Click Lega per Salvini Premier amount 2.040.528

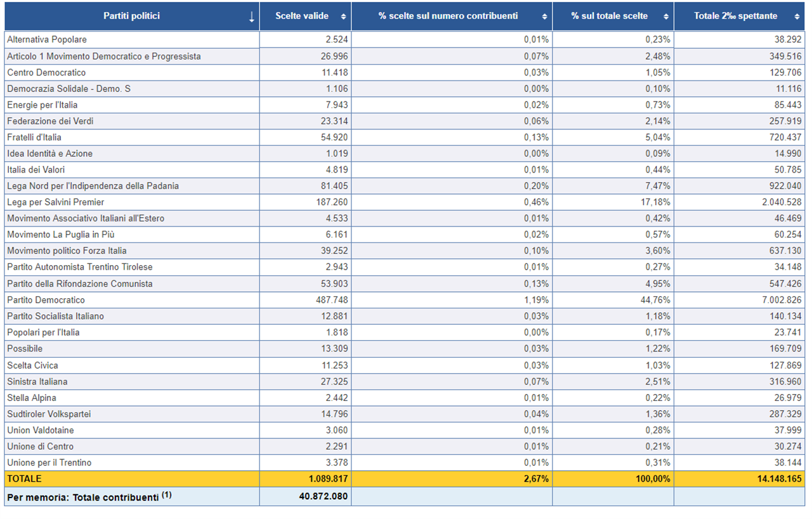pos(782,202)
